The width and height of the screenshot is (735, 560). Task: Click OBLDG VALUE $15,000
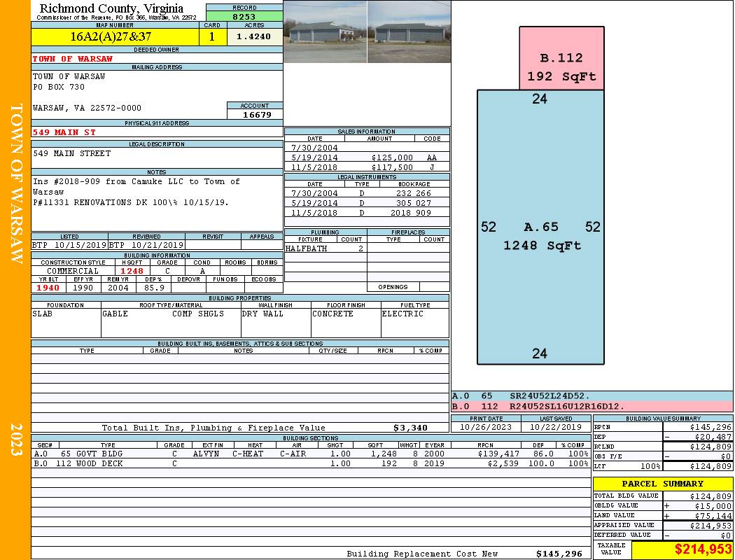pos(713,506)
